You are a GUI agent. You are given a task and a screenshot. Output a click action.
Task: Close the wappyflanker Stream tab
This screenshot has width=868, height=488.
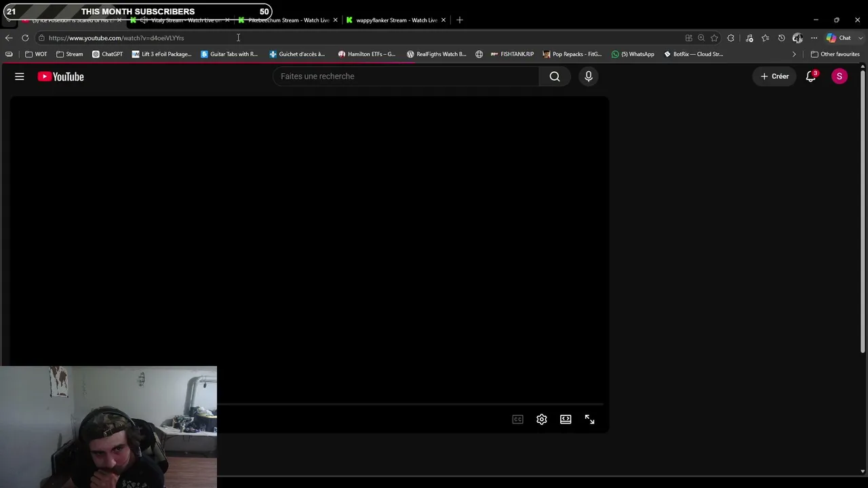tap(443, 20)
